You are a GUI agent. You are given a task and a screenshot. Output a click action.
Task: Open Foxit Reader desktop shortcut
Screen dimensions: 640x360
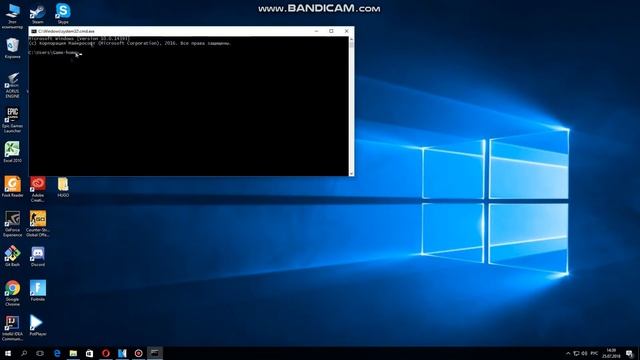point(12,187)
